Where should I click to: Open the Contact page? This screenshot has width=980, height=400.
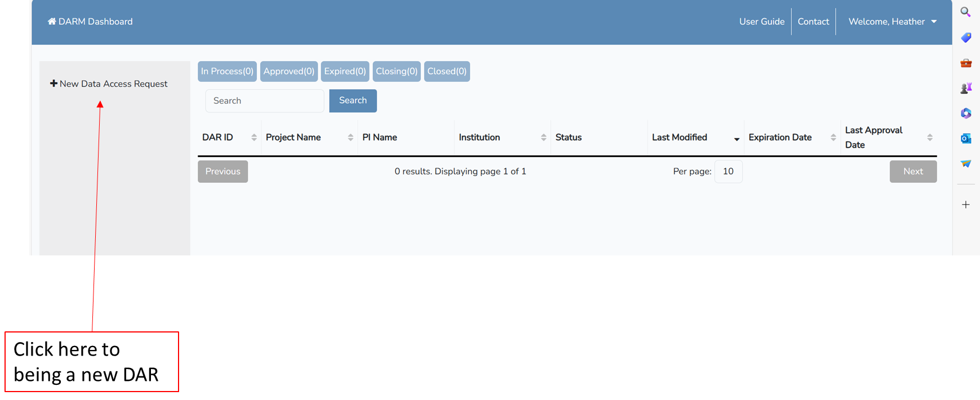pos(813,21)
